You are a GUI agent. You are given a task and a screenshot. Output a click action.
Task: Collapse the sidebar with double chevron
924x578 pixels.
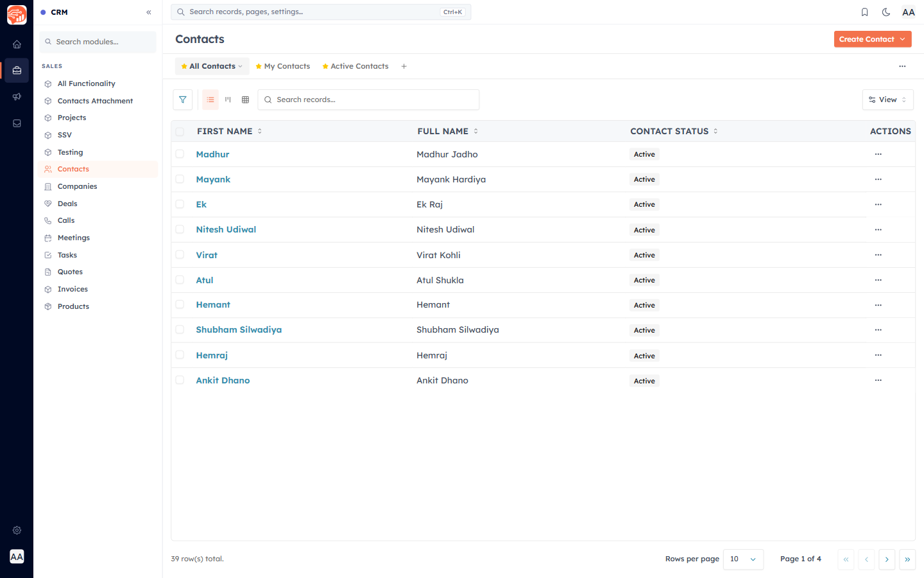pos(149,12)
